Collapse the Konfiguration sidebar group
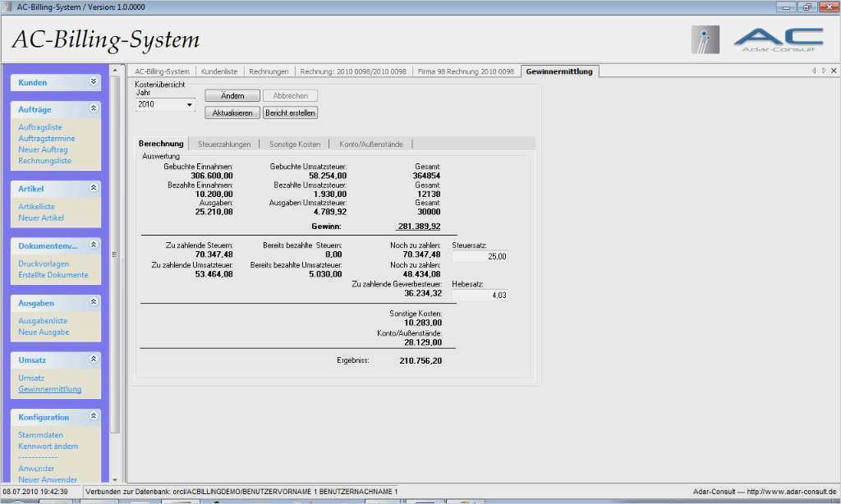Viewport: 841px width, 504px height. (93, 417)
